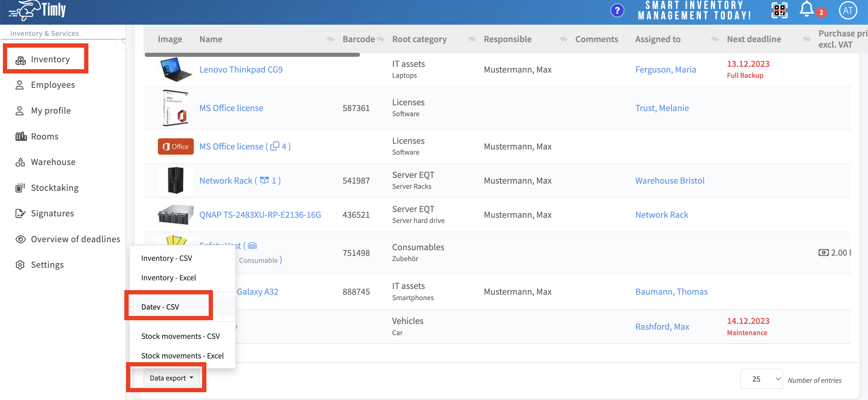Select Datev - CSV export option

pos(160,307)
